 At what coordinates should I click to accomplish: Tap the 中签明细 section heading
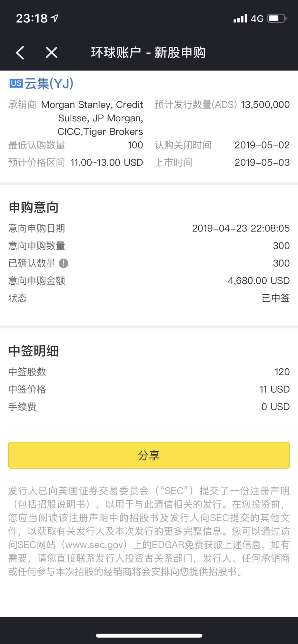pos(34,351)
